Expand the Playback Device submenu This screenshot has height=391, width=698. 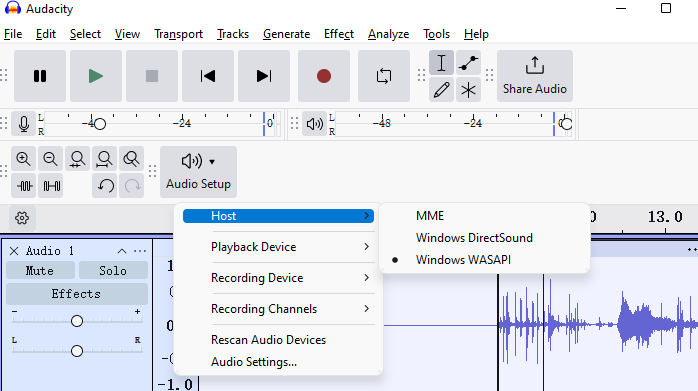pyautogui.click(x=278, y=247)
